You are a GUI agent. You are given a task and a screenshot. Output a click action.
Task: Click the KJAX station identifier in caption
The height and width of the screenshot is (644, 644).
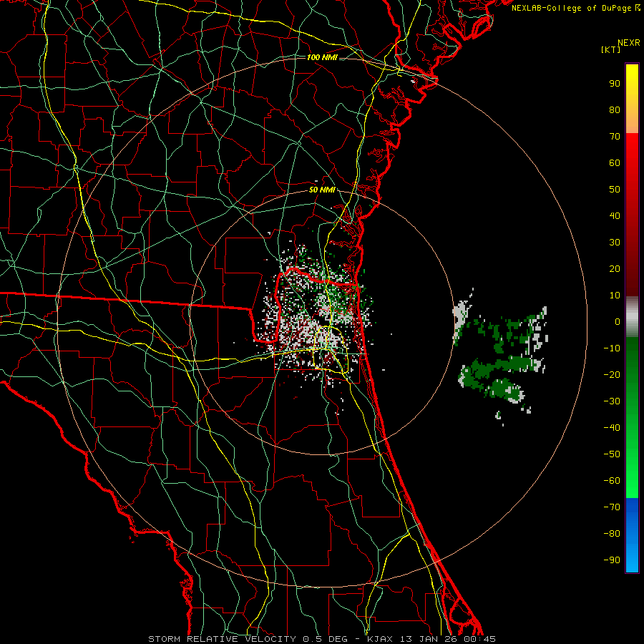[x=379, y=639]
